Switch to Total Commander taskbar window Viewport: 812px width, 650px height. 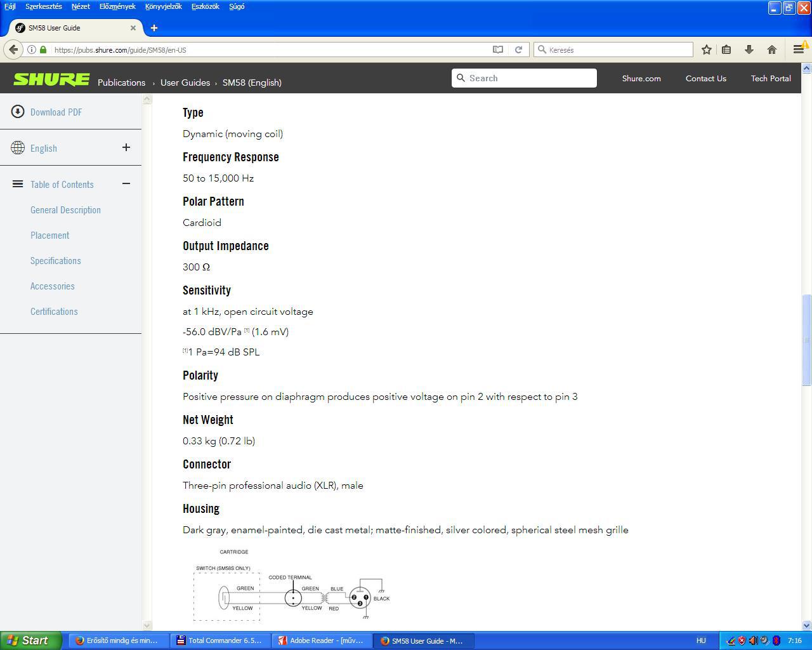(220, 640)
